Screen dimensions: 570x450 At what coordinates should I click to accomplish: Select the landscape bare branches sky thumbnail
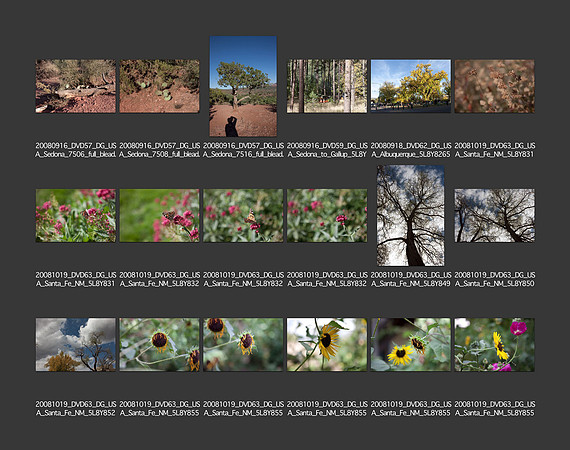pos(495,215)
